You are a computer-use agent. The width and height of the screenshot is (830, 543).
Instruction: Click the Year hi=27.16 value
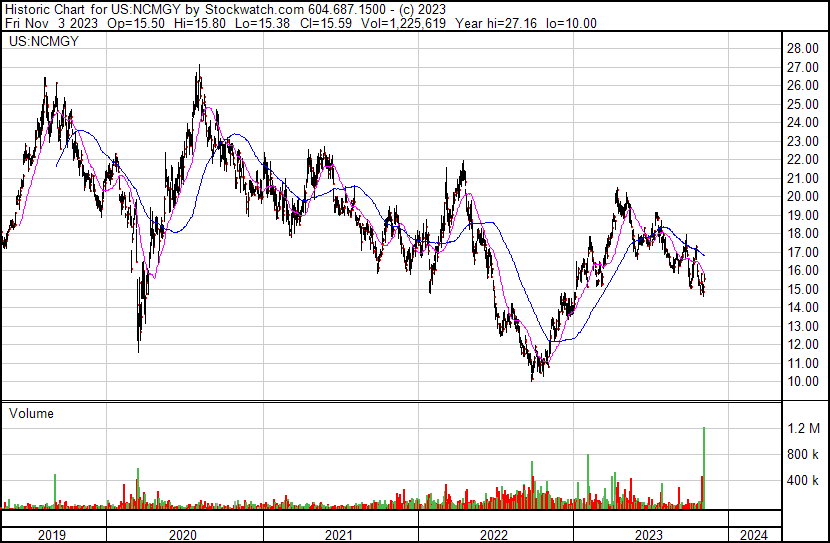click(496, 23)
